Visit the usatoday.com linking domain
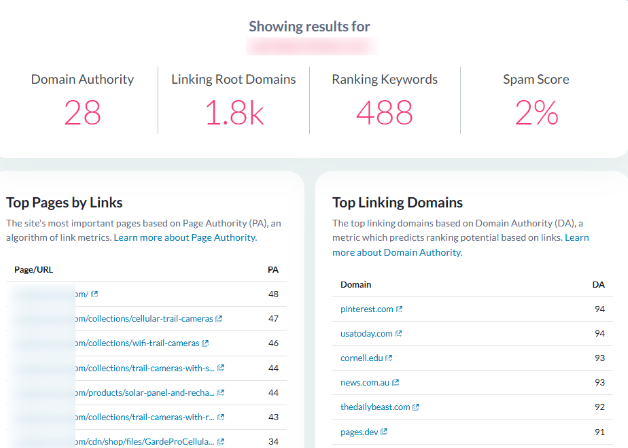Screen dimensions: 628x448 pyautogui.click(x=366, y=334)
